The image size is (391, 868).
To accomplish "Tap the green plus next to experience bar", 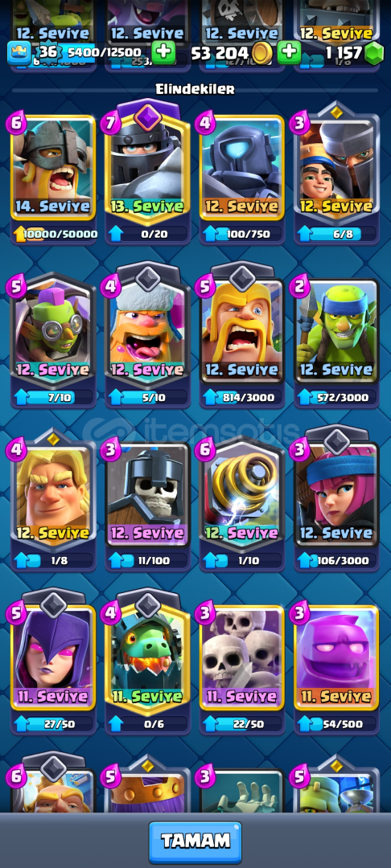I will (163, 53).
